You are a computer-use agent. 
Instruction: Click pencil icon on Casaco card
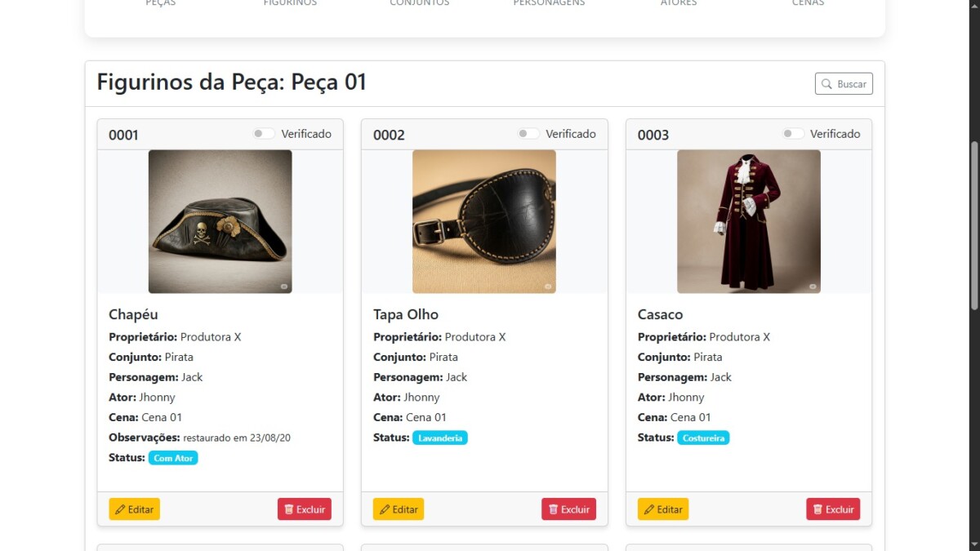click(x=649, y=509)
